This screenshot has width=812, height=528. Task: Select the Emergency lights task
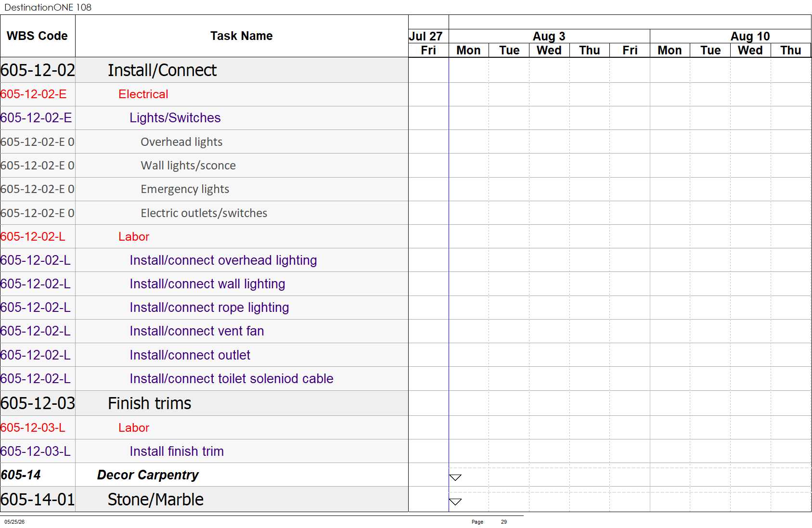click(204, 189)
